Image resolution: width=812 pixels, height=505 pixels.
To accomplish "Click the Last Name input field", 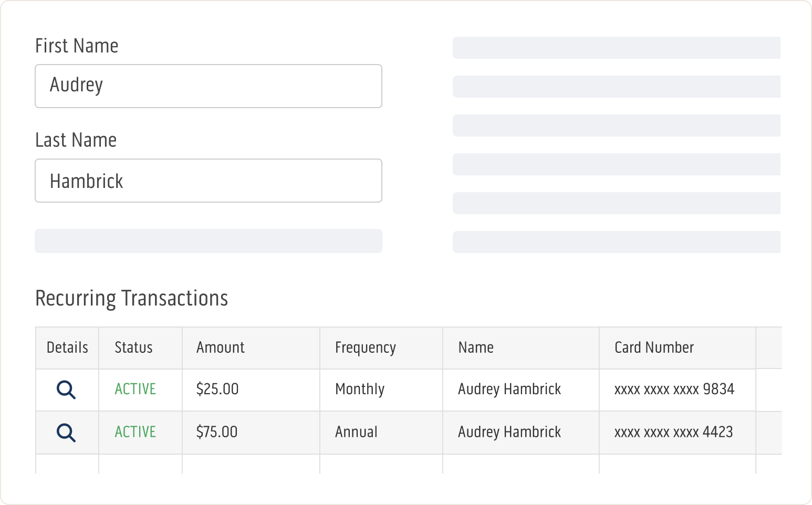I will click(208, 181).
